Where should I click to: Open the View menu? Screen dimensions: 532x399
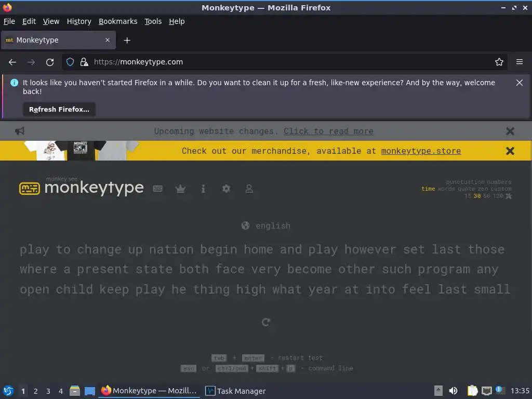tap(51, 21)
